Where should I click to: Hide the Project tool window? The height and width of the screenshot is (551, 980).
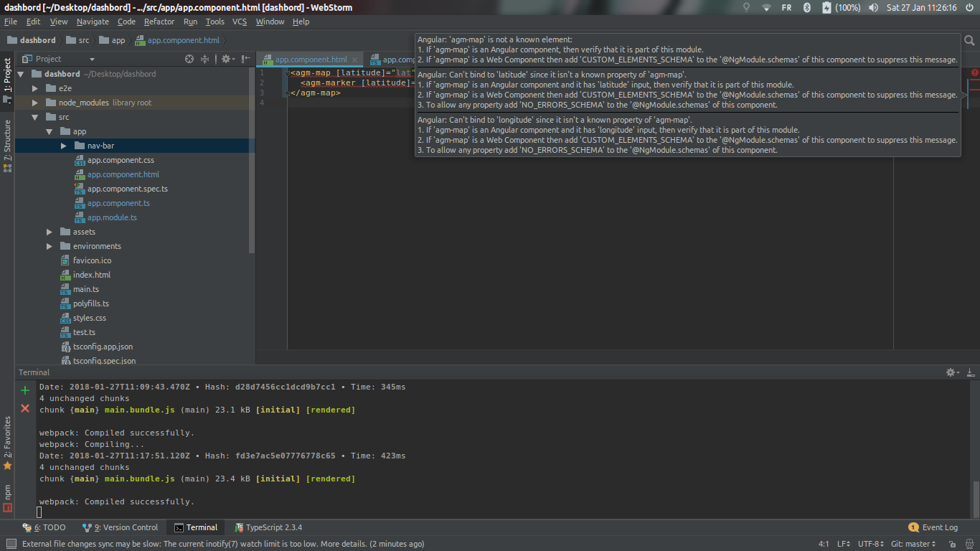pyautogui.click(x=246, y=59)
